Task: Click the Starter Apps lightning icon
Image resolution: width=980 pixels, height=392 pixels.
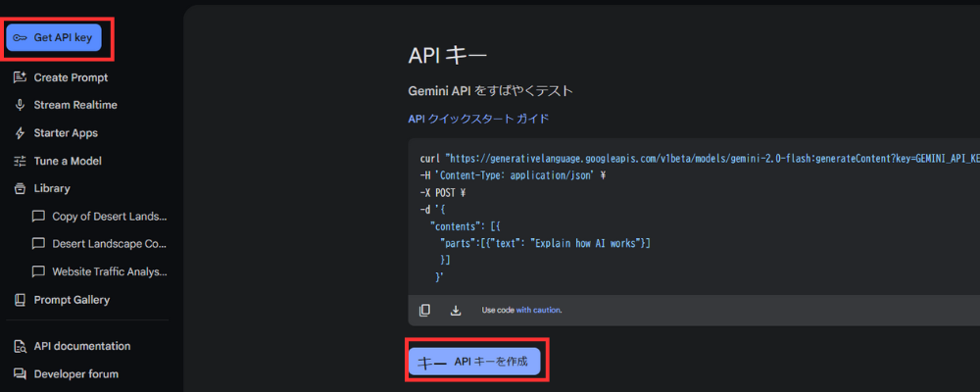Action: 20,133
